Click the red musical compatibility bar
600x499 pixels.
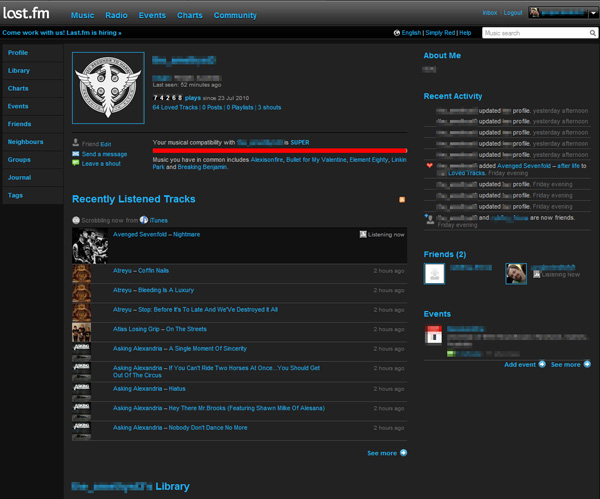tap(280, 151)
